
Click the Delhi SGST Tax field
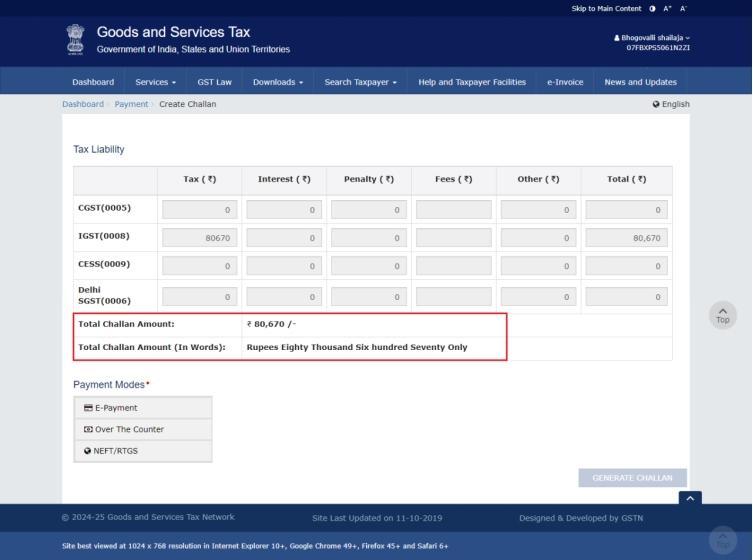pyautogui.click(x=200, y=297)
